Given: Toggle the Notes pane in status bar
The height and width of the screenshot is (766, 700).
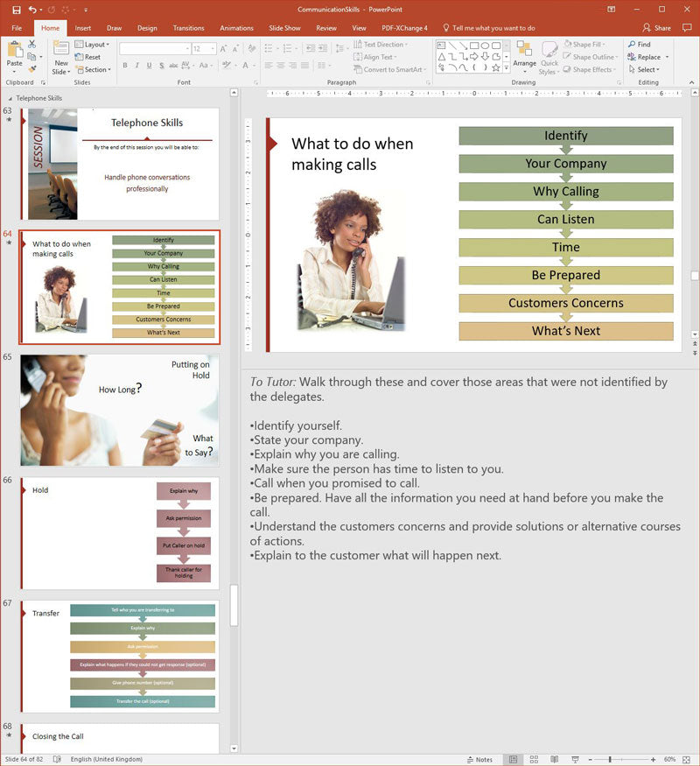Looking at the screenshot, I should (479, 759).
